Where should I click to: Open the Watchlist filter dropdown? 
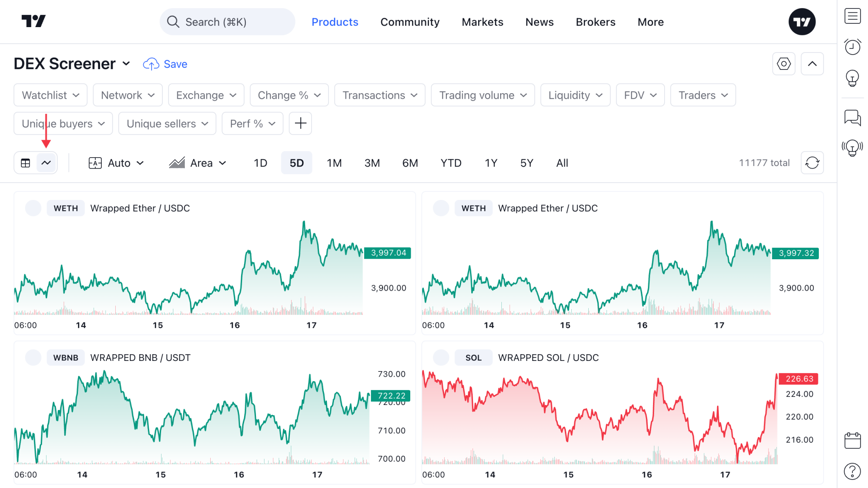tap(50, 95)
